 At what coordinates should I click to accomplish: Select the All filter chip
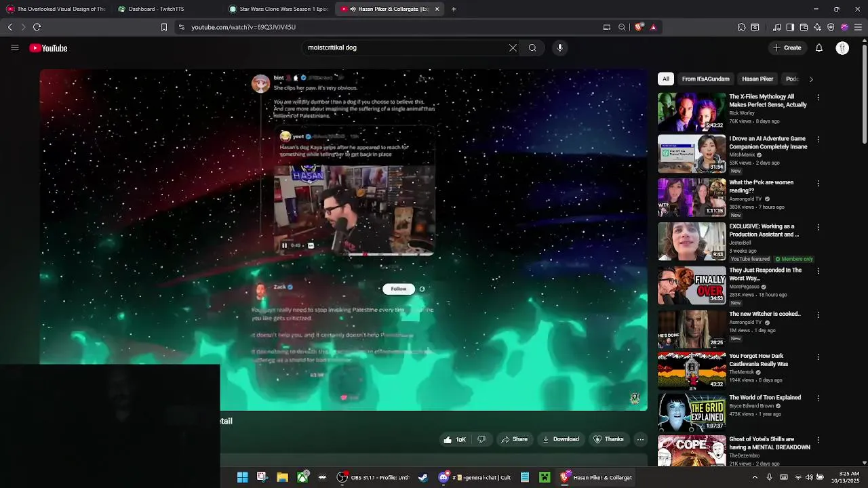[x=666, y=79]
